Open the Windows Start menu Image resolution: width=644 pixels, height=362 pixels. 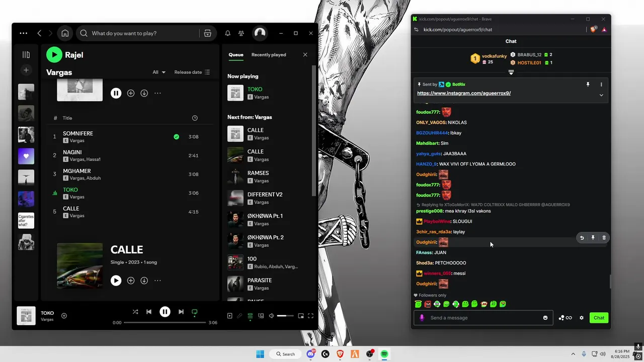click(260, 354)
